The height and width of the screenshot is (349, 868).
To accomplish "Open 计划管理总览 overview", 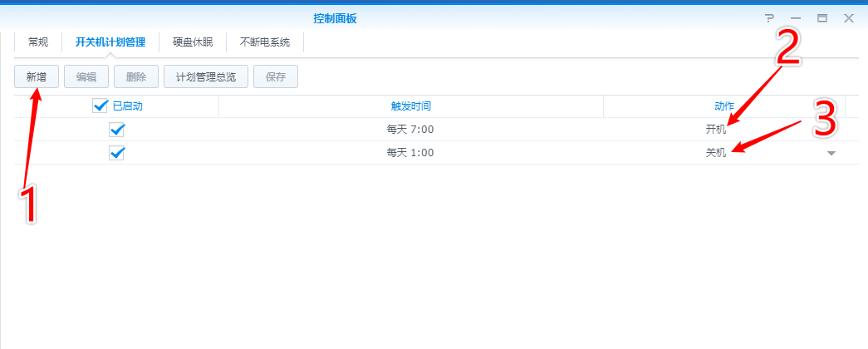I will click(205, 77).
